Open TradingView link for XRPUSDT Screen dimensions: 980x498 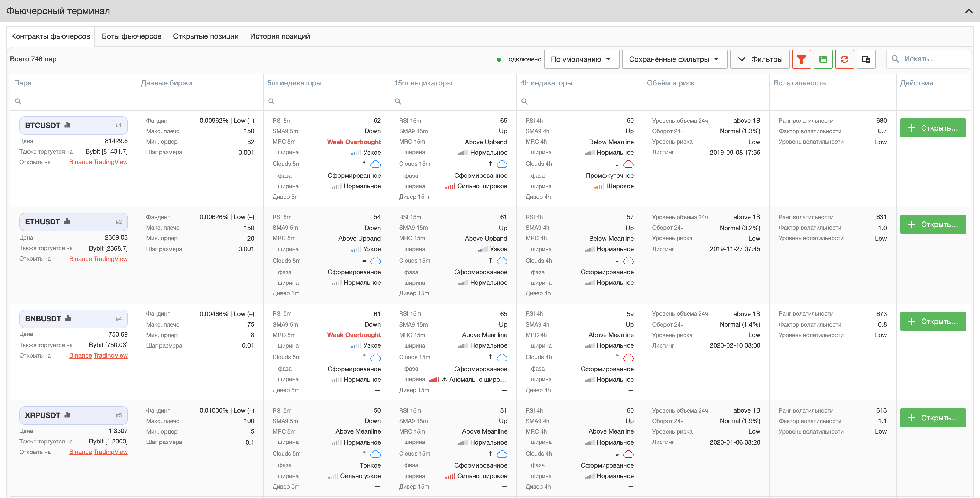110,452
